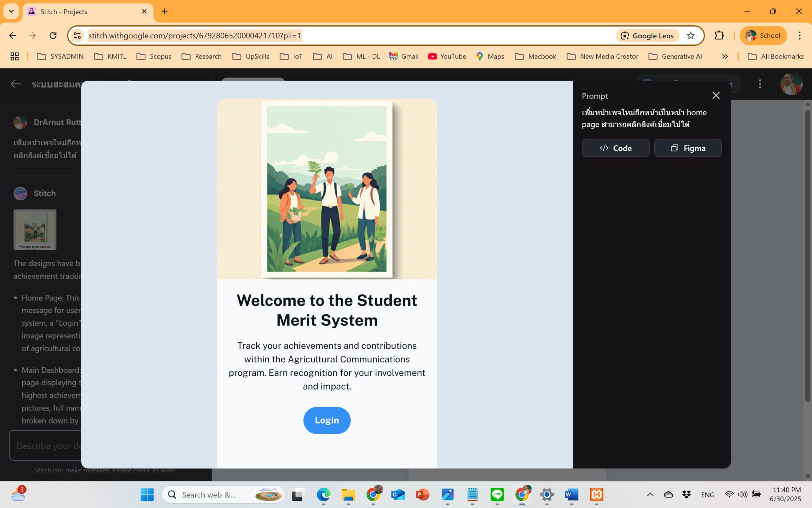Open the IoT bookmark folder
The image size is (812, 508).
tap(291, 57)
